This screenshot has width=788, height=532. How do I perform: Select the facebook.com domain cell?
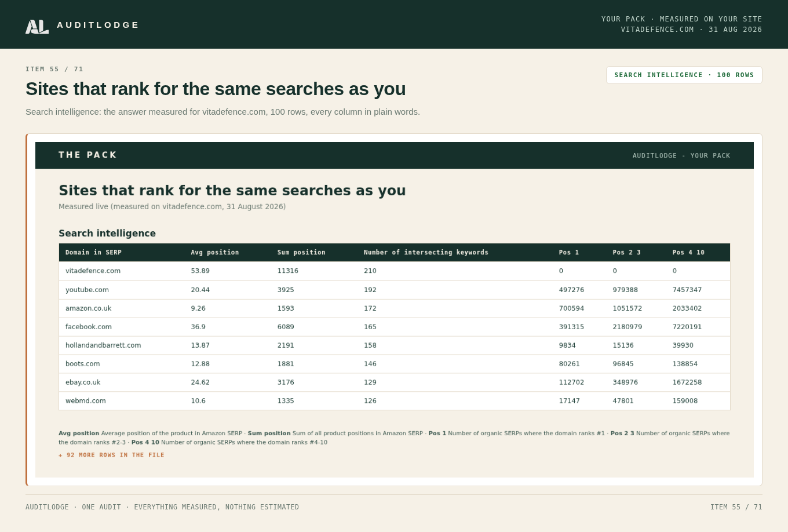click(89, 327)
